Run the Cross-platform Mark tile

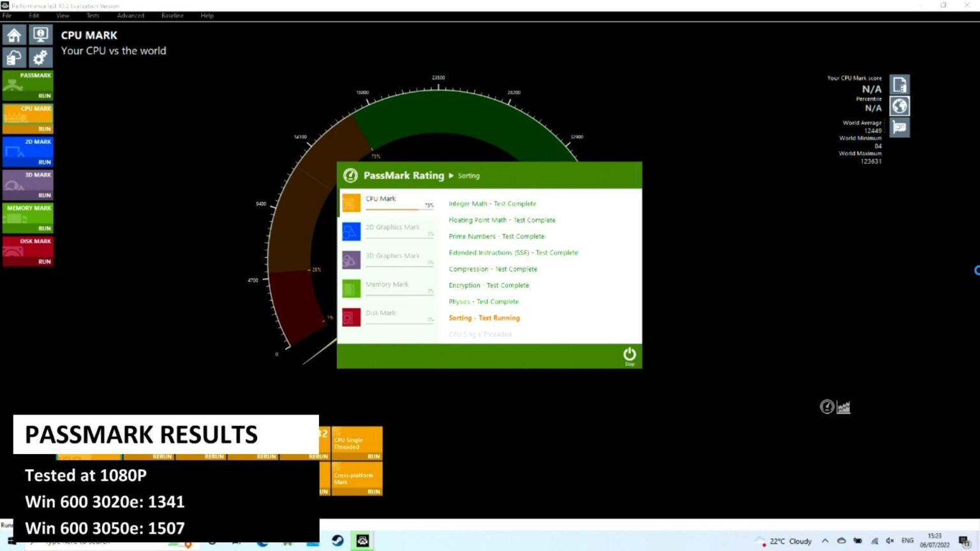pos(357,479)
